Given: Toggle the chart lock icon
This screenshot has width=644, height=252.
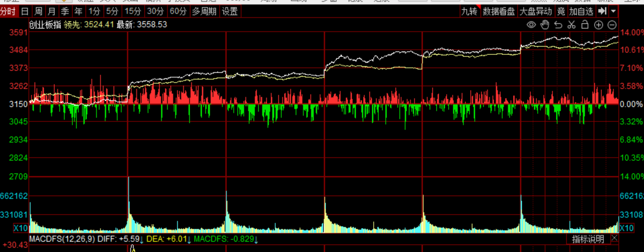Looking at the screenshot, I should point(585,25).
